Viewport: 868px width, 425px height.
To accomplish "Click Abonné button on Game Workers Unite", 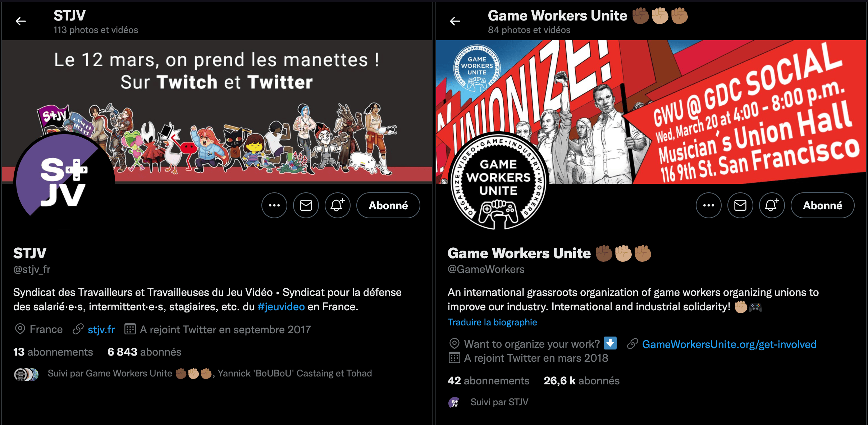I will click(x=823, y=205).
